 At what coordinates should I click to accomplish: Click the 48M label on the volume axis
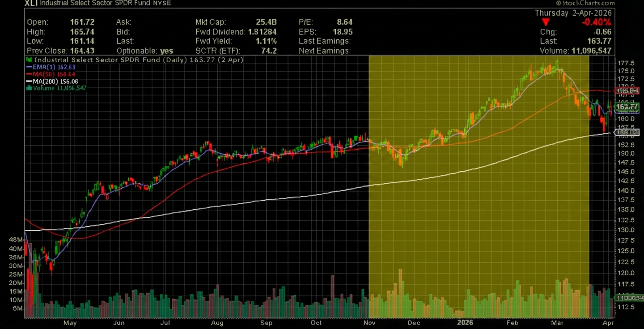(15, 240)
